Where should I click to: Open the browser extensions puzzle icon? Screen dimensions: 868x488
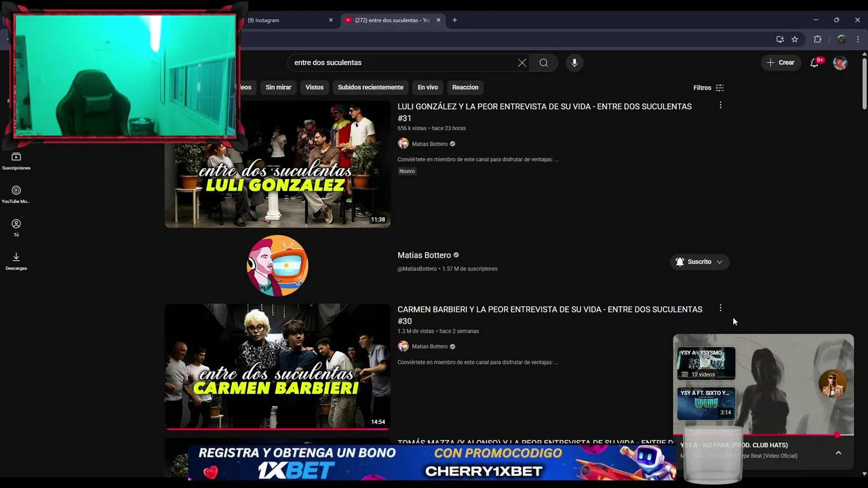click(x=817, y=39)
